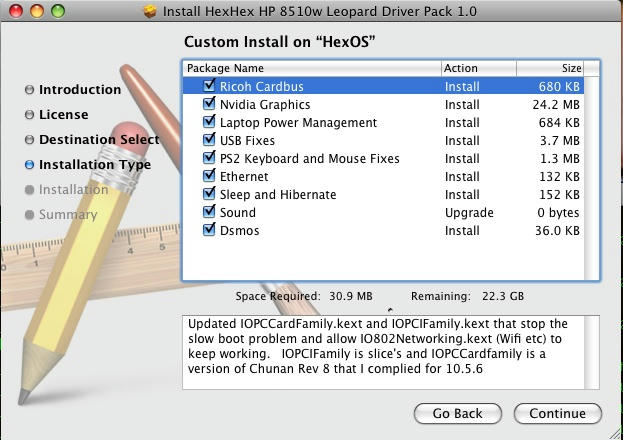Toggle the Sleep and Hibernate checkbox
Viewport: 623px width, 440px height.
209,194
